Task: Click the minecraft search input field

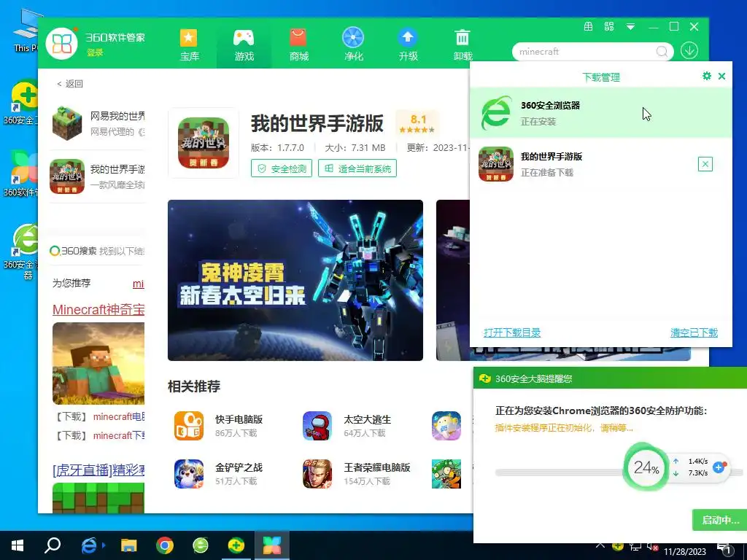Action: point(584,52)
